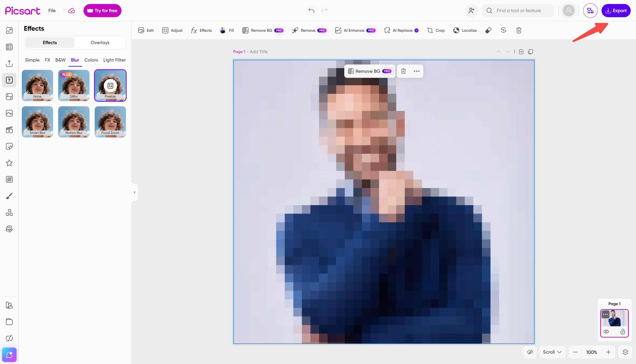Open the Scroll mode dropdown

pyautogui.click(x=552, y=352)
